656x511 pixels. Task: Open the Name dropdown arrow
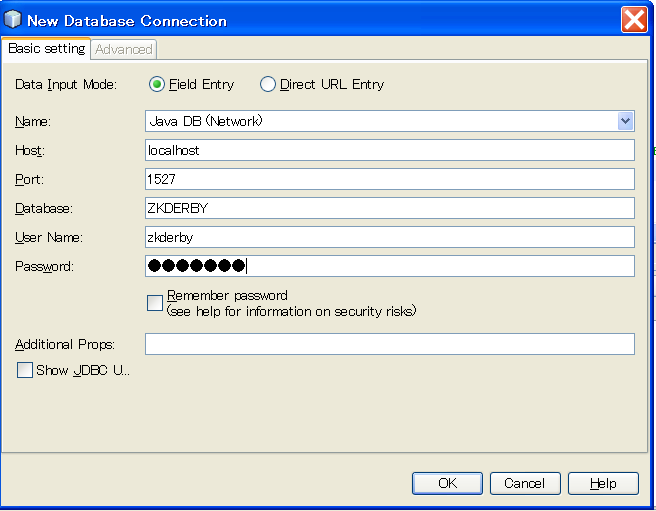coord(625,121)
